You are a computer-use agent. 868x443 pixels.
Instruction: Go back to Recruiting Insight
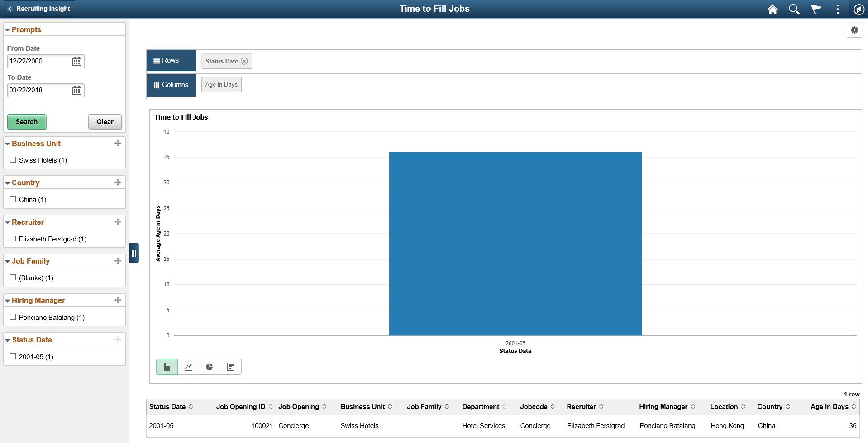pyautogui.click(x=39, y=9)
